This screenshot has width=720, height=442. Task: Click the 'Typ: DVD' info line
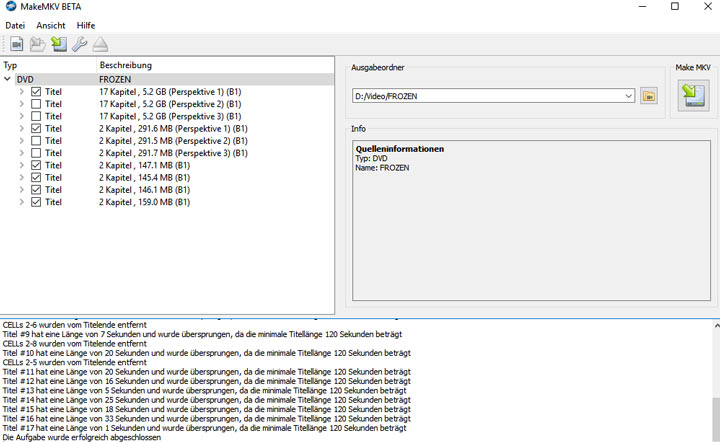tap(371, 158)
